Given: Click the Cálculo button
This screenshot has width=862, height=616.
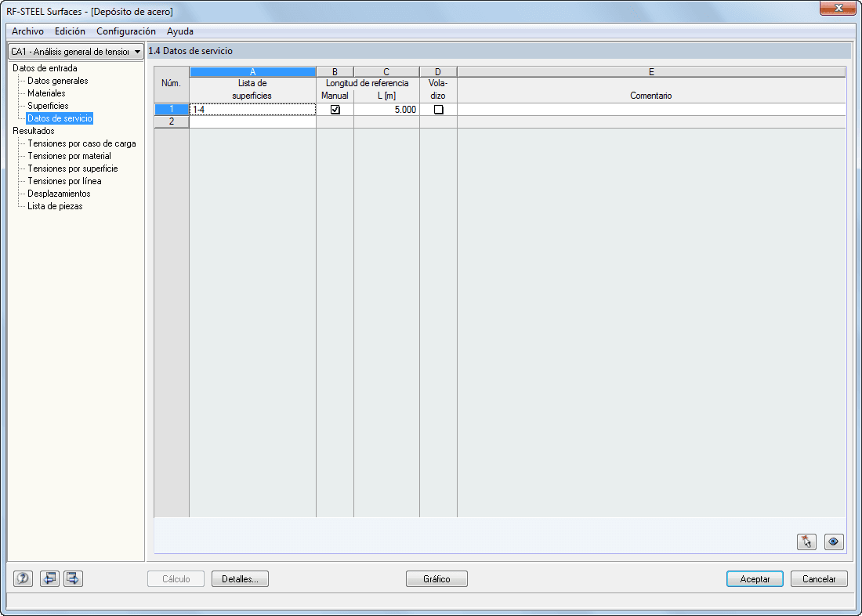Looking at the screenshot, I should (176, 578).
